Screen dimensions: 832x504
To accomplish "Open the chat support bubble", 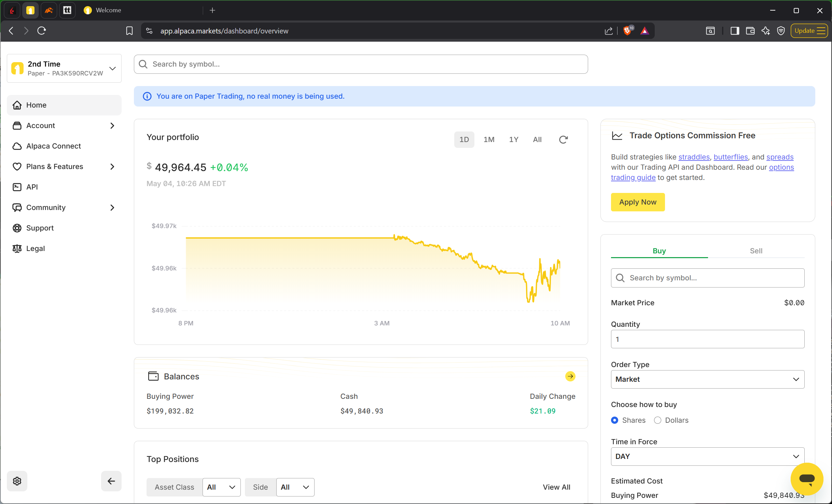I will point(806,479).
